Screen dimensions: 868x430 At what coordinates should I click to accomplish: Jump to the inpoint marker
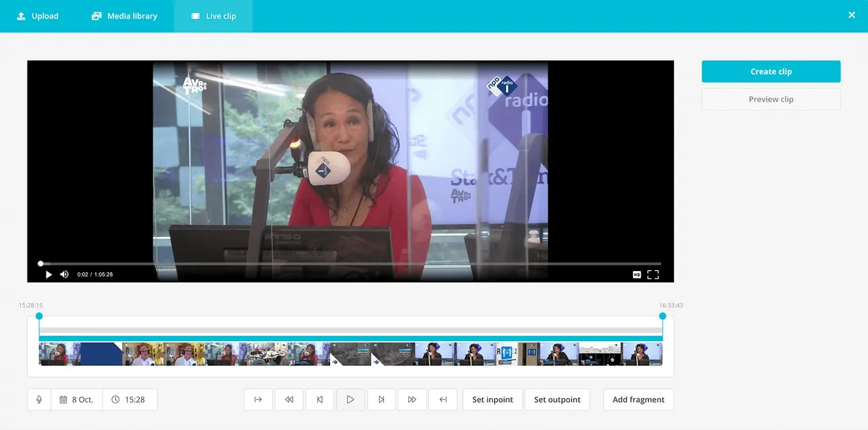[x=258, y=400]
